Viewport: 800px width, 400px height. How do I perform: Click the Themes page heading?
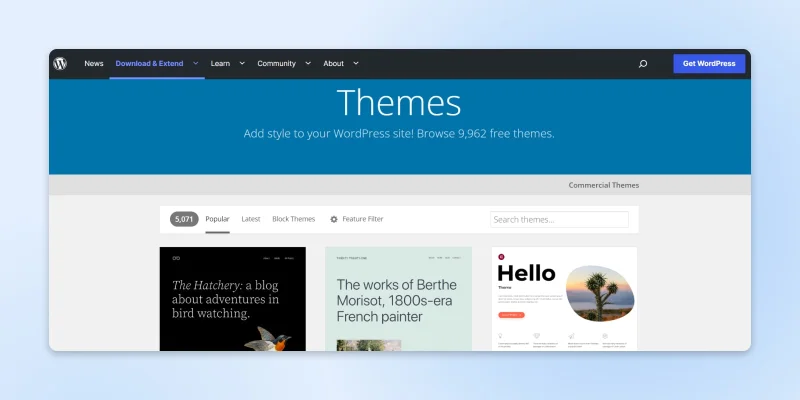[x=399, y=103]
